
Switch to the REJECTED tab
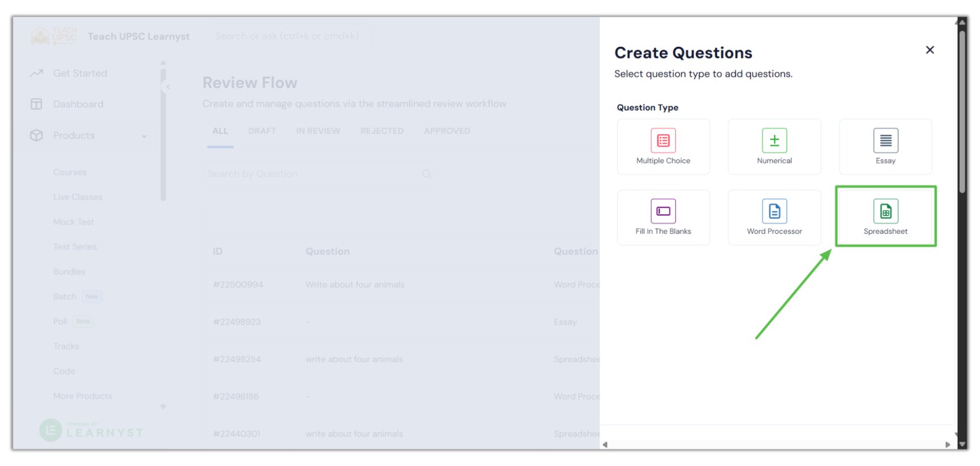382,131
